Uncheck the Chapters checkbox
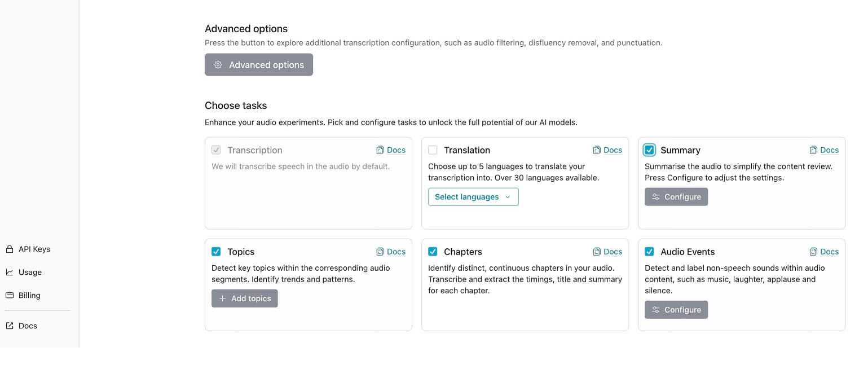The width and height of the screenshot is (868, 369). click(433, 251)
